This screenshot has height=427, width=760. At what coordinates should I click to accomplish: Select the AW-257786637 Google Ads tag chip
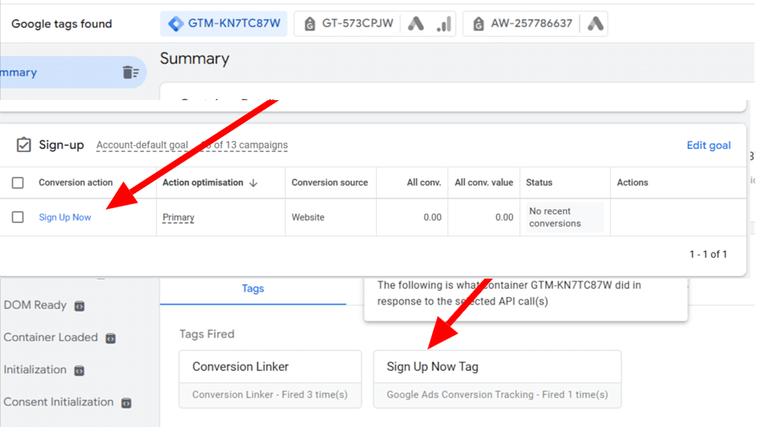535,23
